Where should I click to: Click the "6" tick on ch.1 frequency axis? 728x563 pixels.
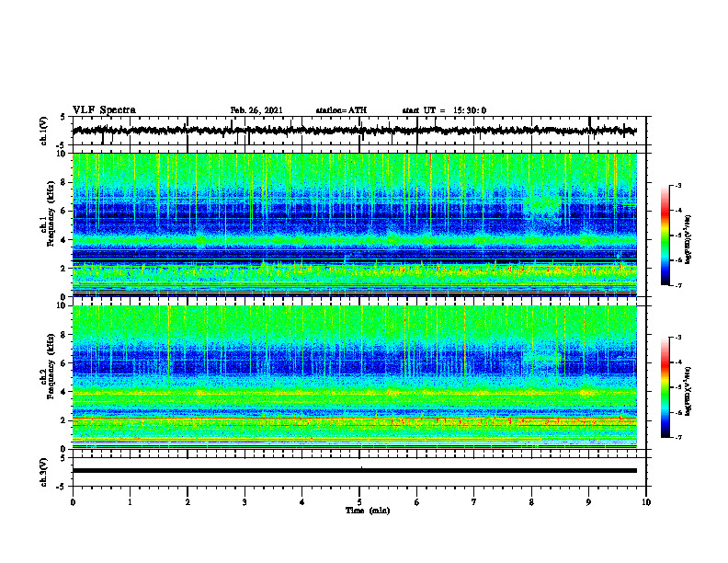tap(63, 211)
